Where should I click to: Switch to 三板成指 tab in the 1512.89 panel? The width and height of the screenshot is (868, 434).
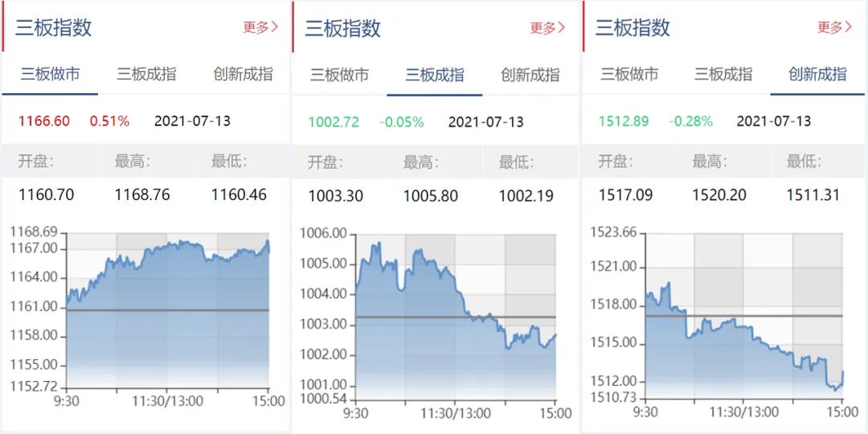click(x=723, y=74)
